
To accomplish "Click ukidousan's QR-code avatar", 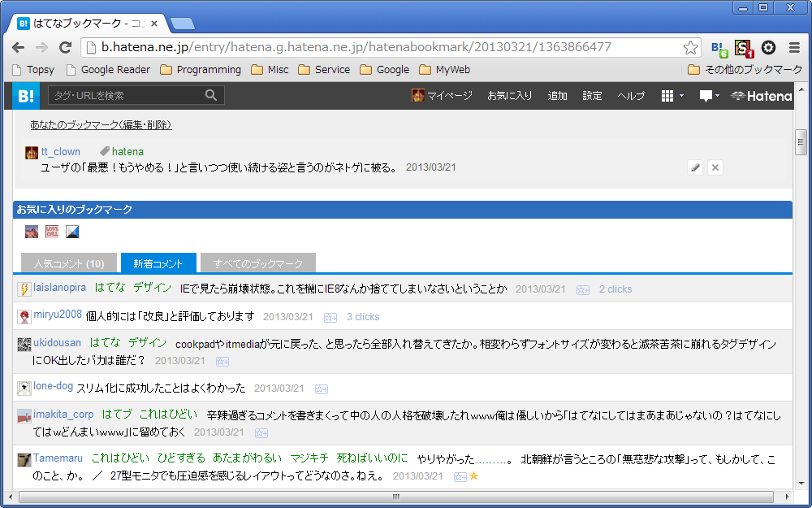I will (x=24, y=344).
